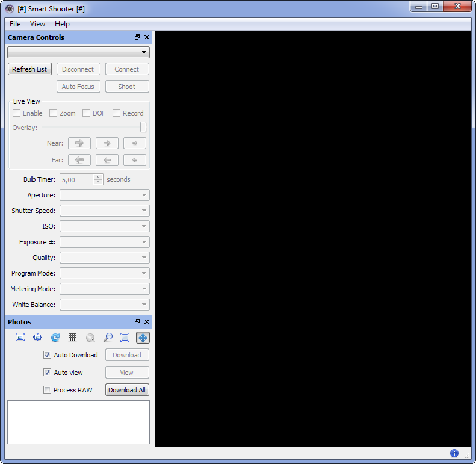The width and height of the screenshot is (476, 464).
Task: Open the Help menu
Action: click(x=62, y=24)
